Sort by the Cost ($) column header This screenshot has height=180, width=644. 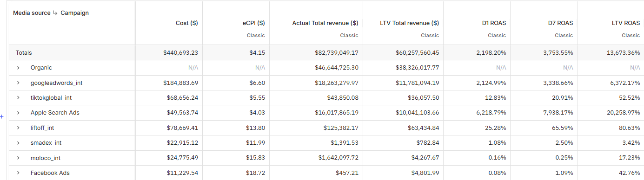pos(186,23)
